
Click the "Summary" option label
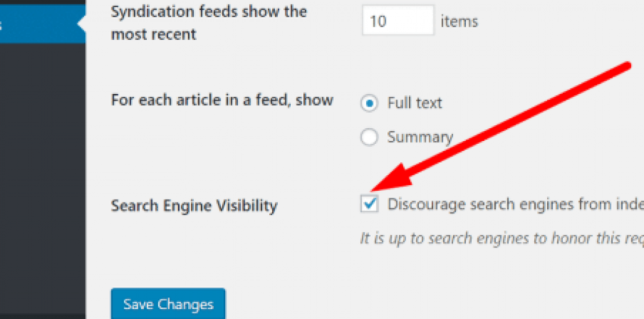click(x=419, y=137)
